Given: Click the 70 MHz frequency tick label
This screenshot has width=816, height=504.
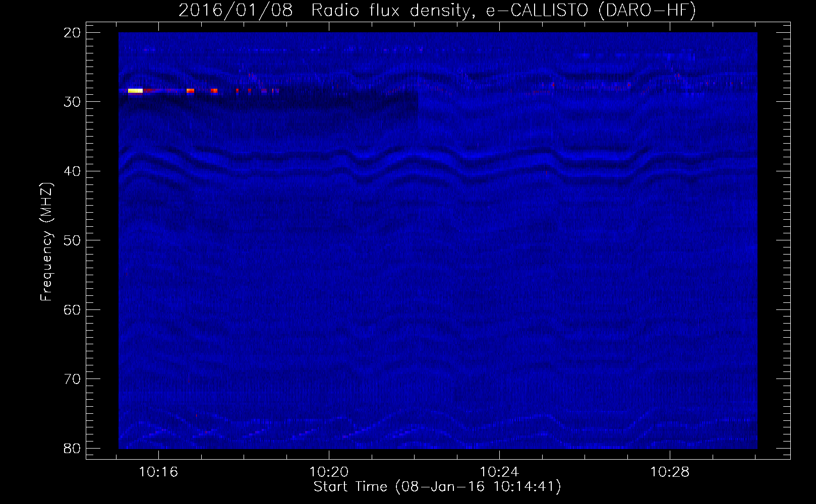Looking at the screenshot, I should tap(73, 379).
